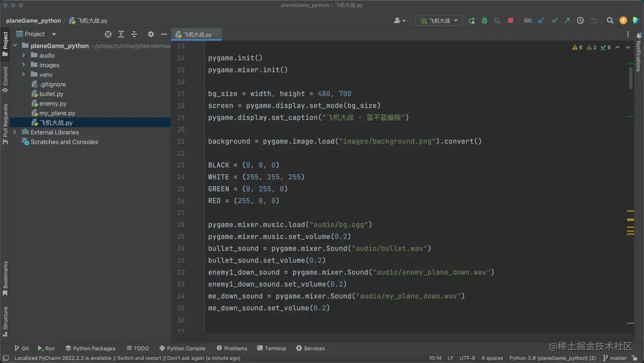Collapse the planeGame_python root folder
Screen dimensions: 644x363
coord(15,46)
